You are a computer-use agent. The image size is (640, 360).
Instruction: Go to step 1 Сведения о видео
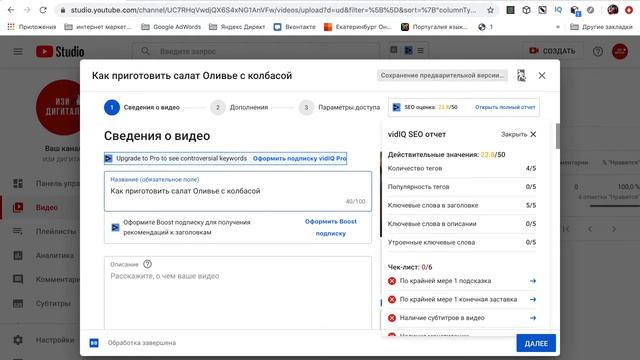142,107
